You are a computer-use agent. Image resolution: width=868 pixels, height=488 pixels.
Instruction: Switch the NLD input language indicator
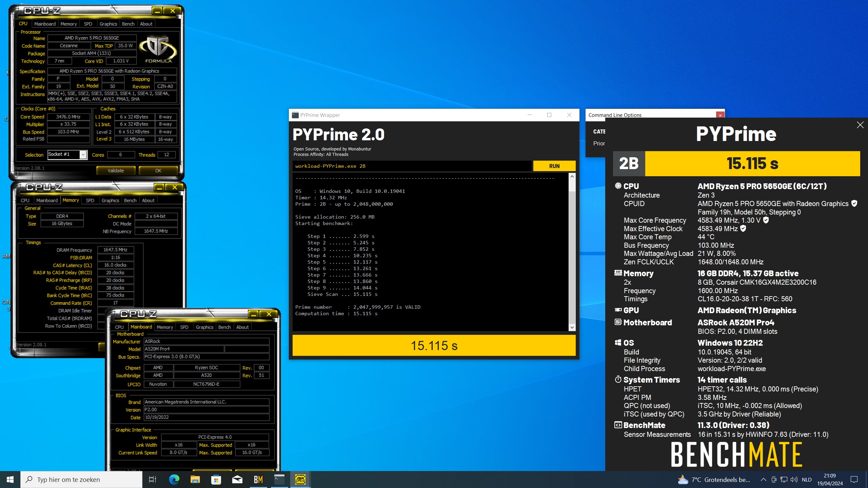tap(807, 480)
